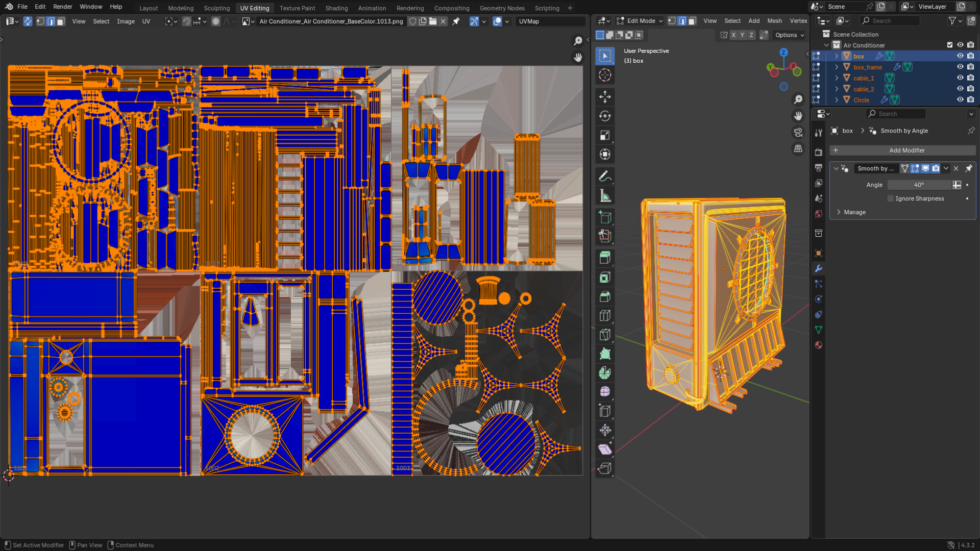Open the UV editor type dropdown
The image size is (980, 551).
[x=12, y=21]
